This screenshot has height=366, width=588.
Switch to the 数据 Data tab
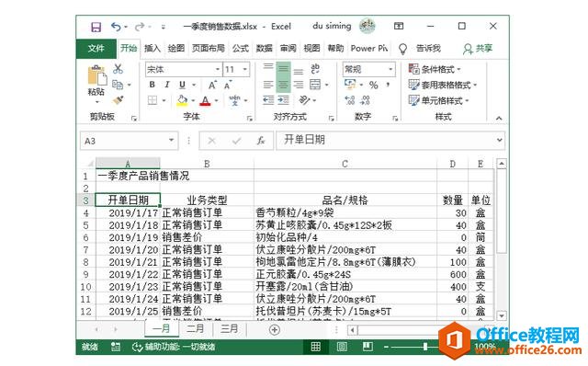(x=264, y=49)
